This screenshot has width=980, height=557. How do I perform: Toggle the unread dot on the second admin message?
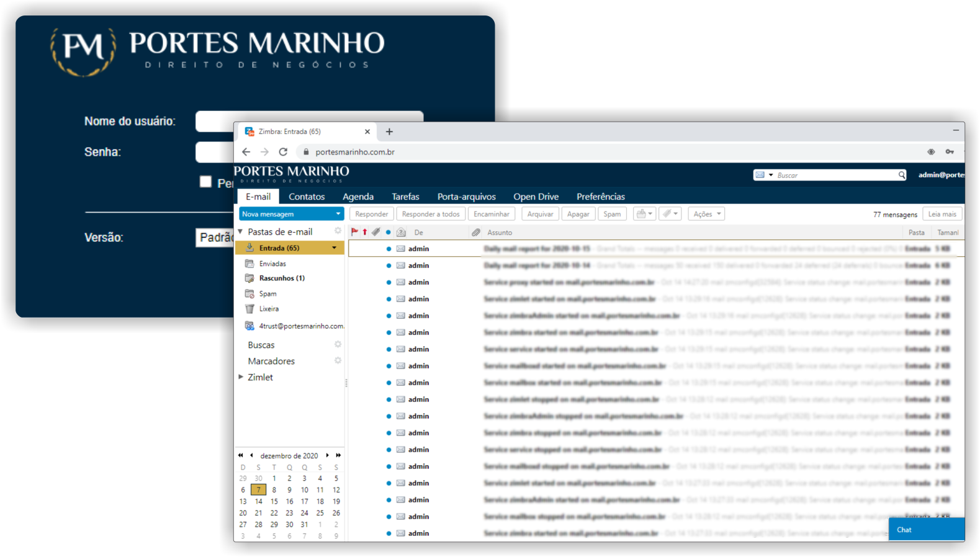point(389,265)
